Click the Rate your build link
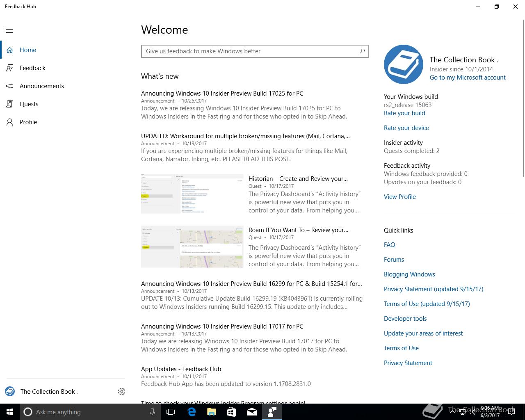The height and width of the screenshot is (420, 525). pyautogui.click(x=404, y=113)
